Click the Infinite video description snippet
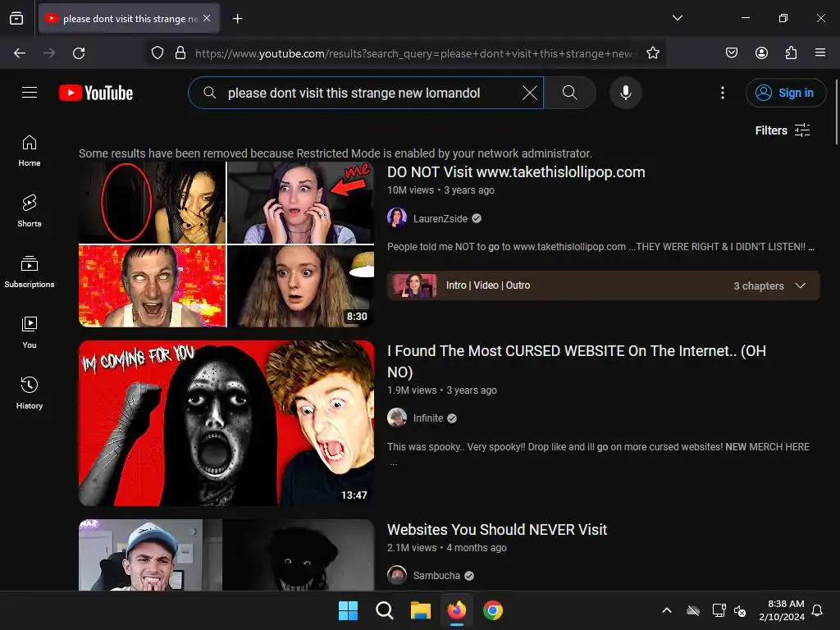This screenshot has height=630, width=840. tap(598, 452)
